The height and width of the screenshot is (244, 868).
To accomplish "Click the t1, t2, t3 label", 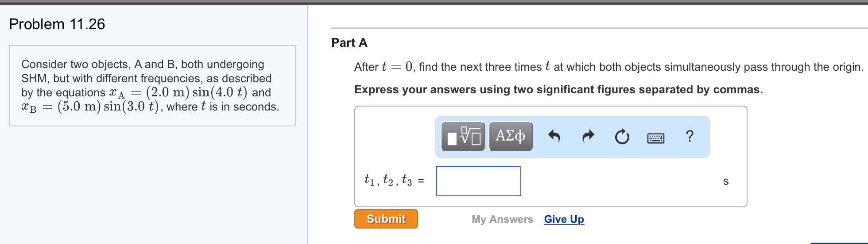I will click(388, 180).
